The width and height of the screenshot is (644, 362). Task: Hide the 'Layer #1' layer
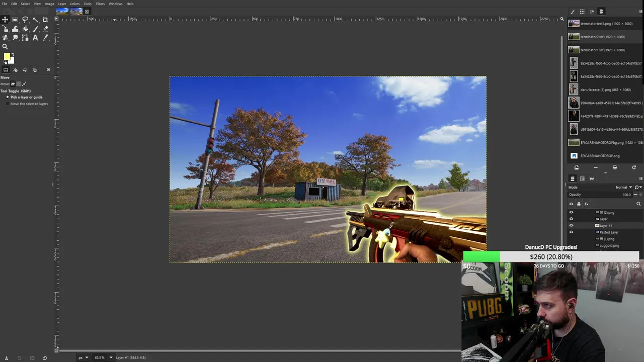tap(571, 225)
